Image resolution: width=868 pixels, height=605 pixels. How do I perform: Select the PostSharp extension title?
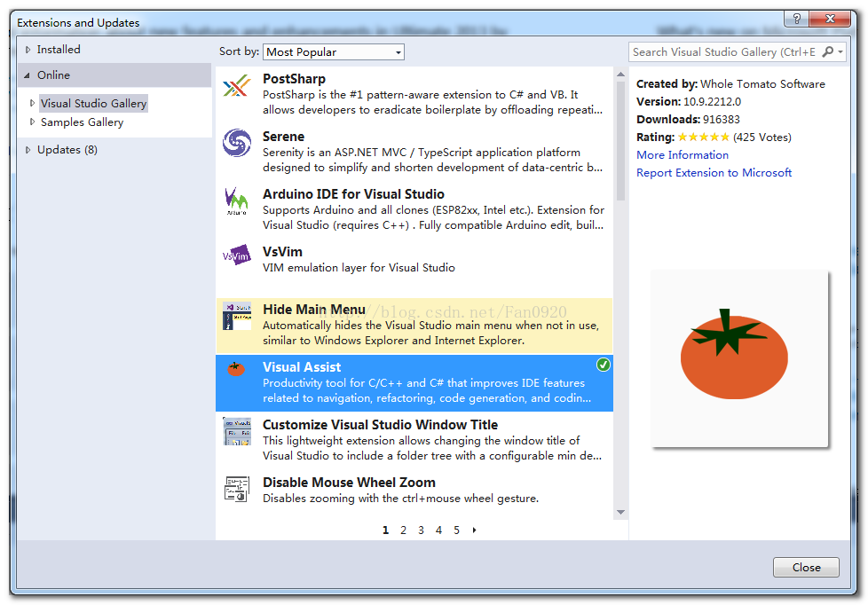pyautogui.click(x=294, y=79)
